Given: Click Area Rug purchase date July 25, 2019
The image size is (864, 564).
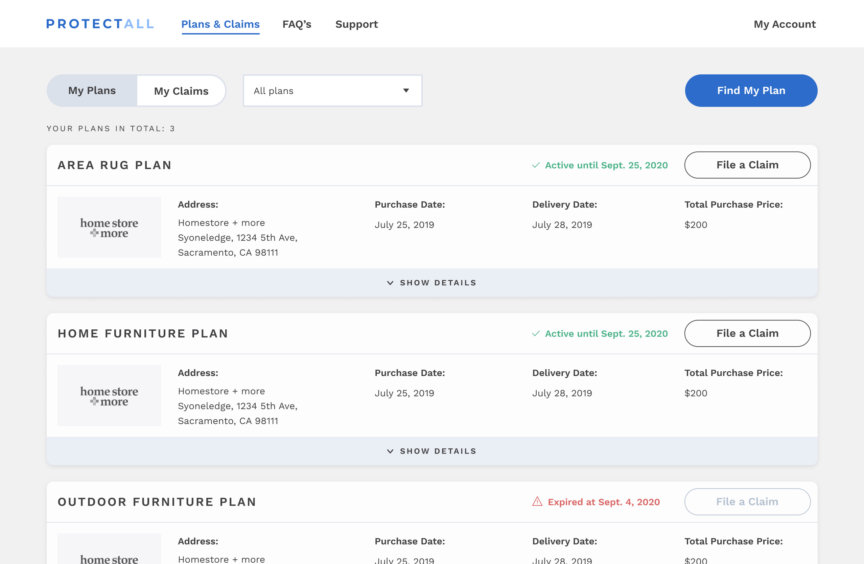Looking at the screenshot, I should tap(404, 225).
